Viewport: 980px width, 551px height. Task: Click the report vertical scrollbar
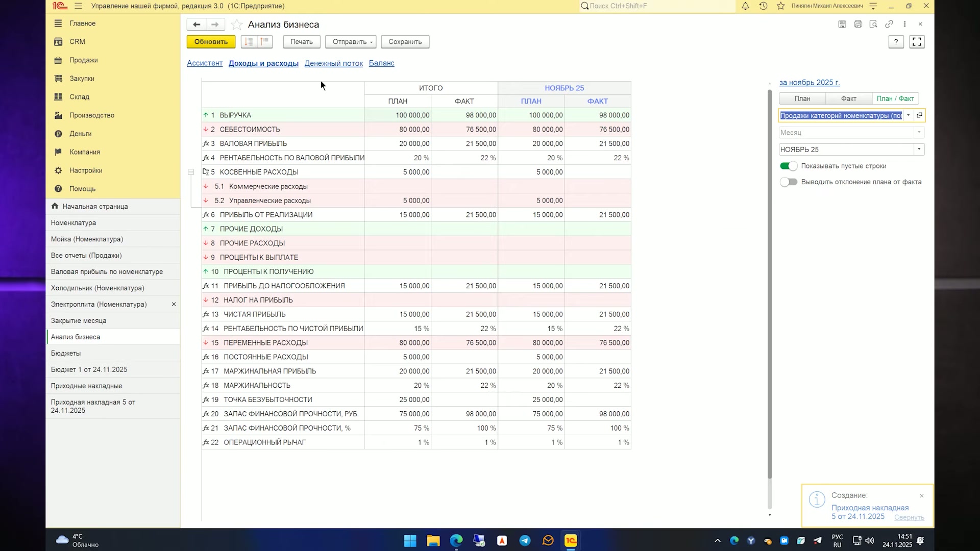pyautogui.click(x=770, y=284)
